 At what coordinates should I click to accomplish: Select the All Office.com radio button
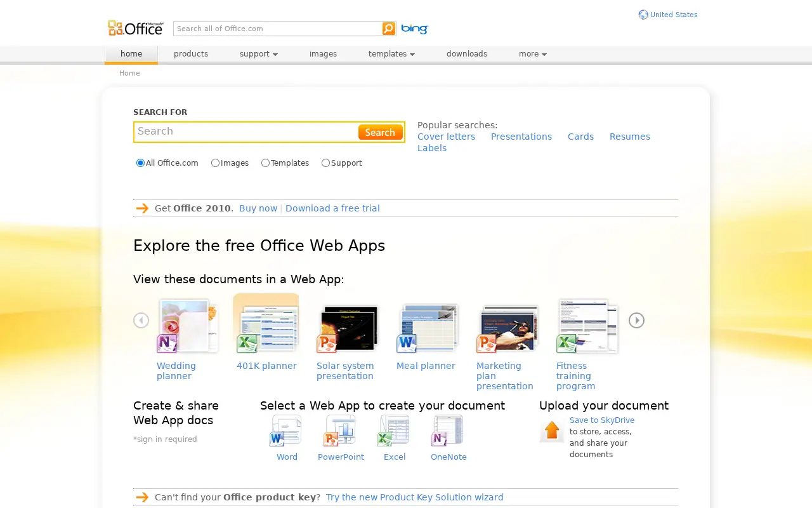(x=140, y=163)
